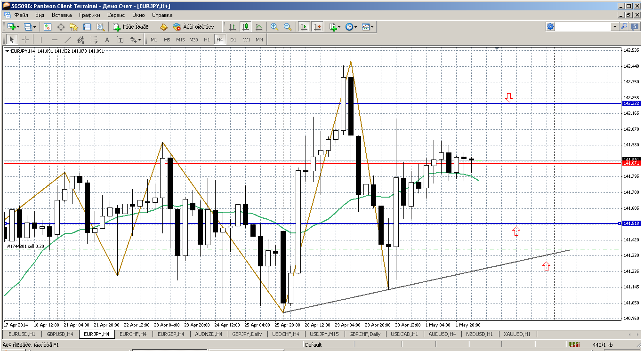Switch to the XAUUSD,H1 chart tab
The image size is (644, 351).
coord(516,334)
